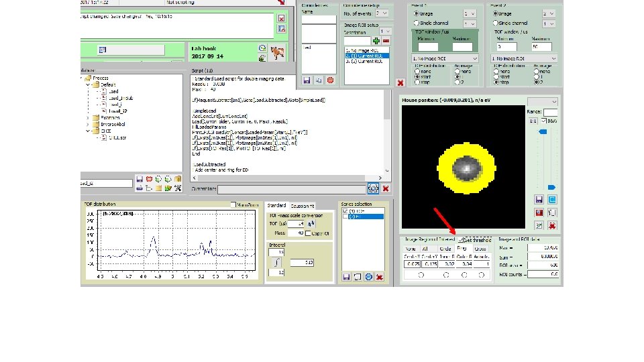Click the run script gear icon
The image size is (644, 362).
[x=374, y=190]
